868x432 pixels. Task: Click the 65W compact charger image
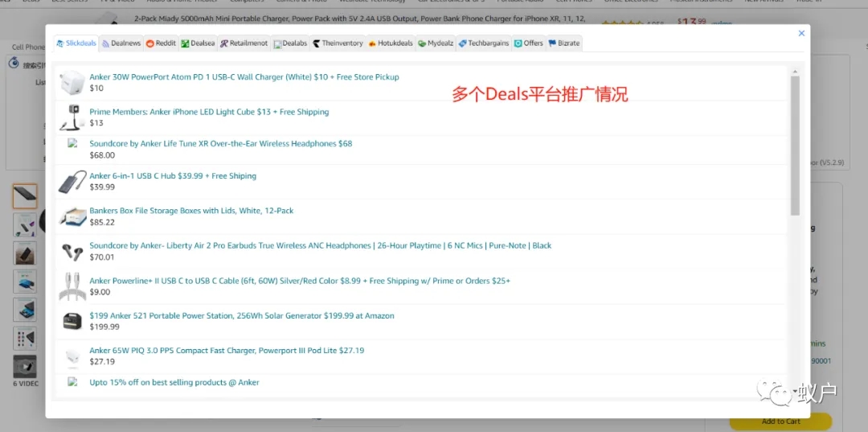click(72, 356)
